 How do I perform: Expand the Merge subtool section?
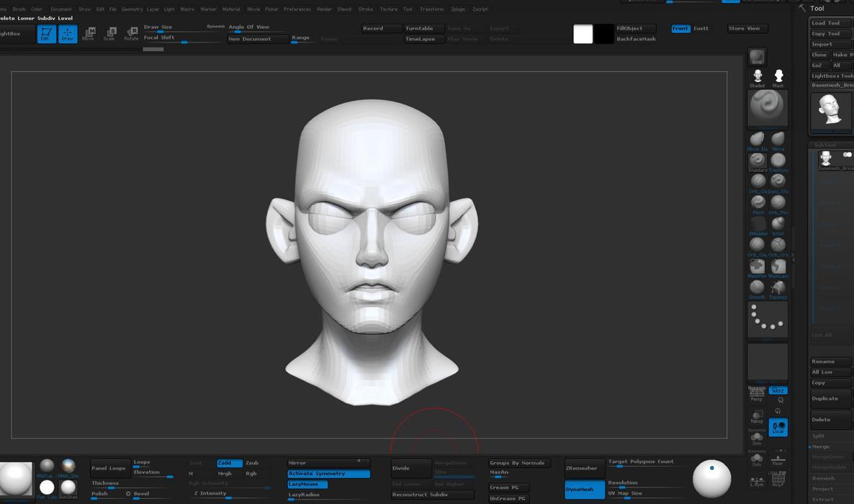[x=821, y=446]
